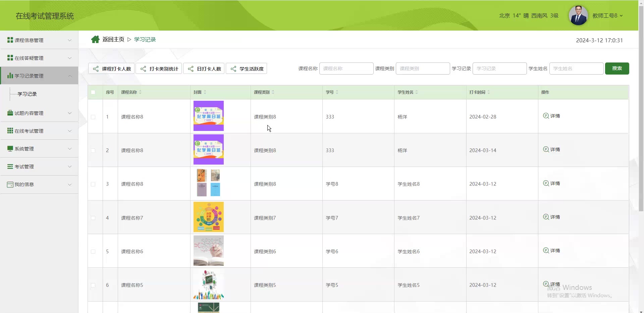Click the grid icon beside 在线考试管理
The image size is (644, 313).
point(10,131)
